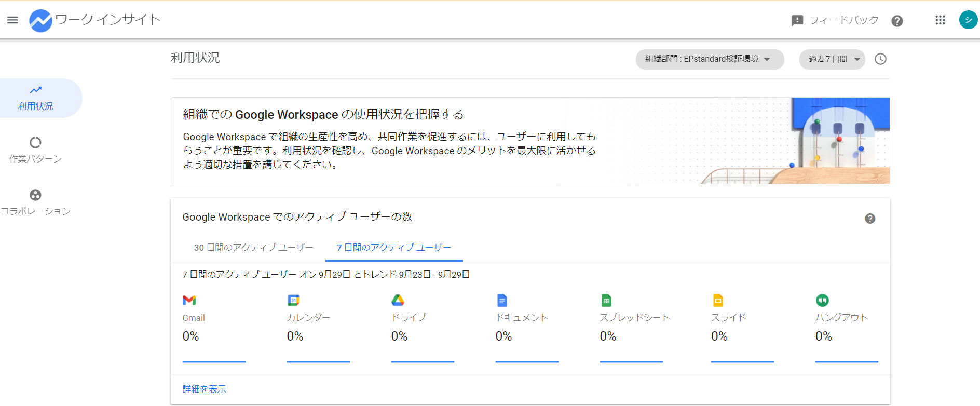The image size is (980, 406).
Task: Click the Gmail icon
Action: click(x=189, y=300)
